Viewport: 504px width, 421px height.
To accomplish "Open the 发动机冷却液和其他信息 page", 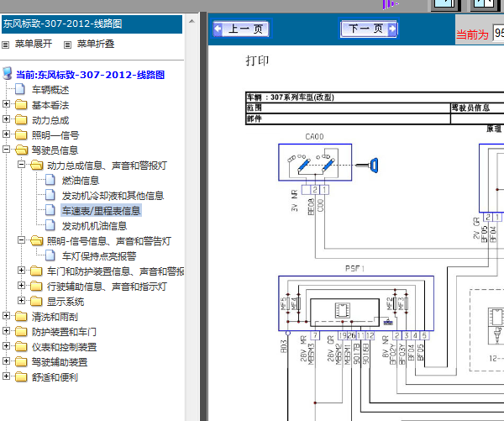I will click(113, 196).
